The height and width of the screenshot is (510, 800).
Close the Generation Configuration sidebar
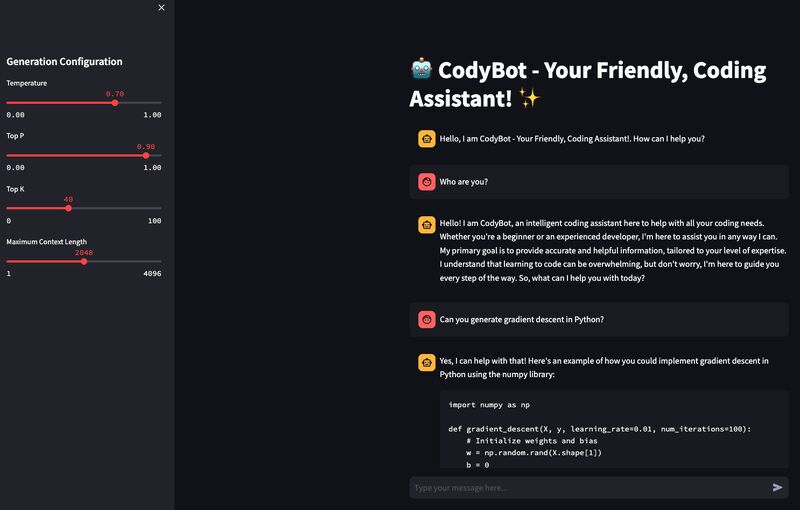coord(161,8)
